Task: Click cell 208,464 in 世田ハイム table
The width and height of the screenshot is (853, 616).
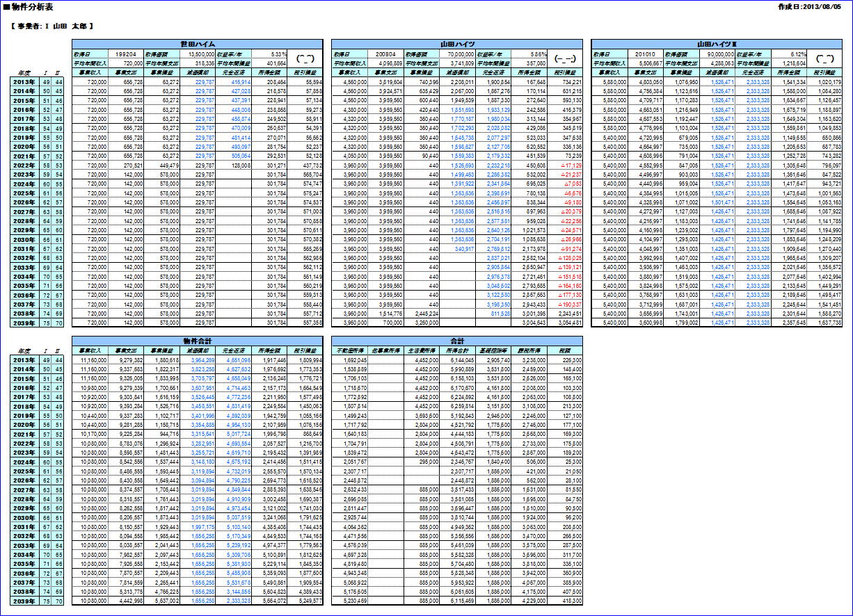Action: tap(269, 82)
